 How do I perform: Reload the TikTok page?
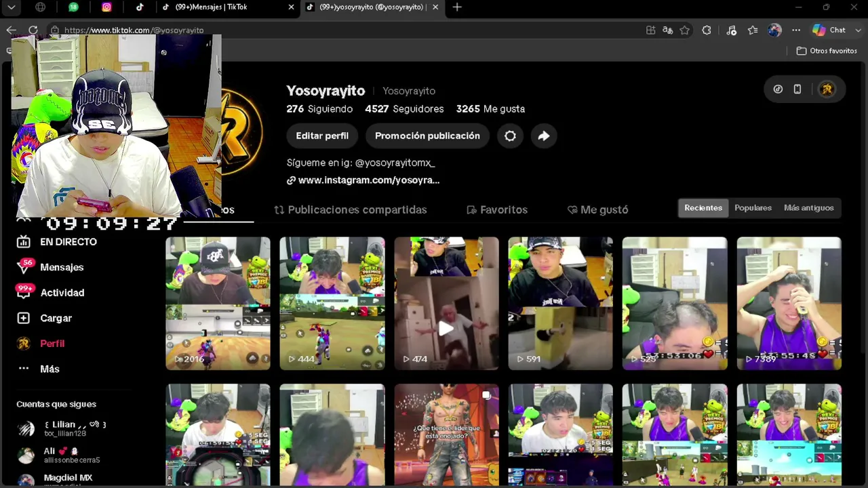pos(33,30)
